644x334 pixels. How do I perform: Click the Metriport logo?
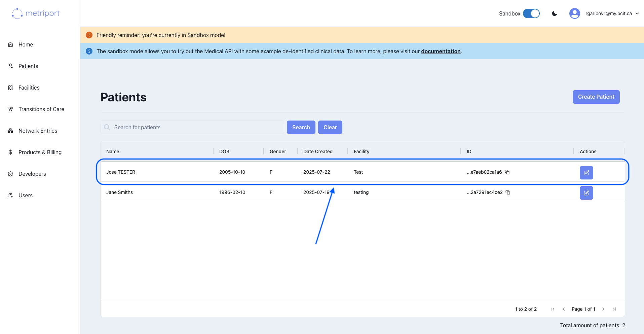(35, 13)
